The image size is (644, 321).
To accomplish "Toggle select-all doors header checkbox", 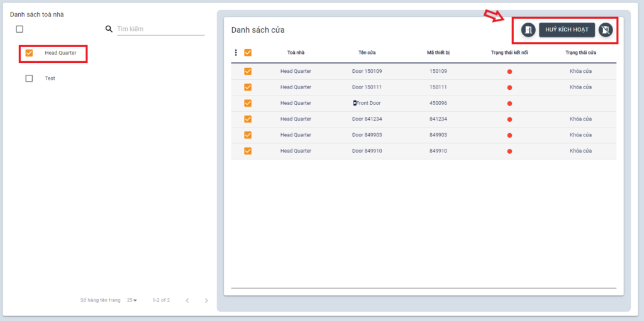I will tap(248, 53).
